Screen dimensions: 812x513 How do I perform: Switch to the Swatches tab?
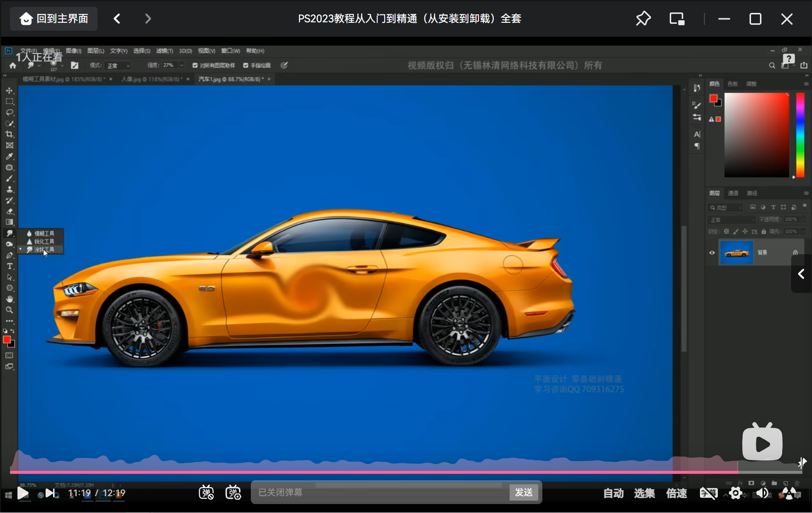[x=733, y=84]
